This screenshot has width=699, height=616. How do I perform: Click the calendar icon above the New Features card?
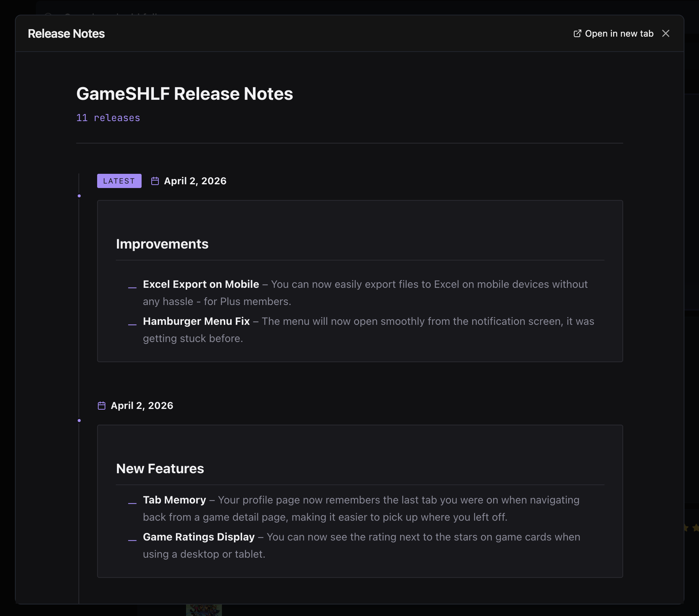(x=102, y=406)
